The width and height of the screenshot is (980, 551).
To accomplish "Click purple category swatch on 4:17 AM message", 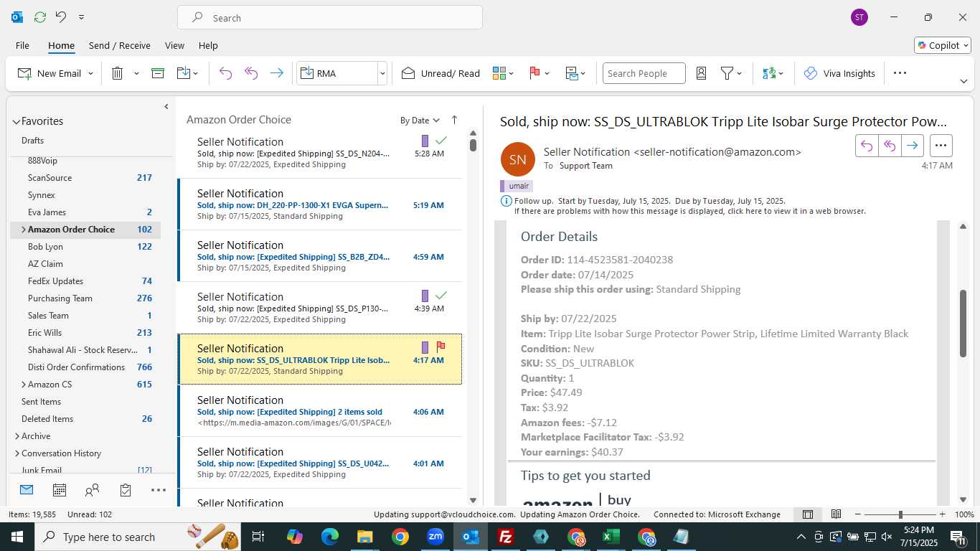I will click(425, 347).
